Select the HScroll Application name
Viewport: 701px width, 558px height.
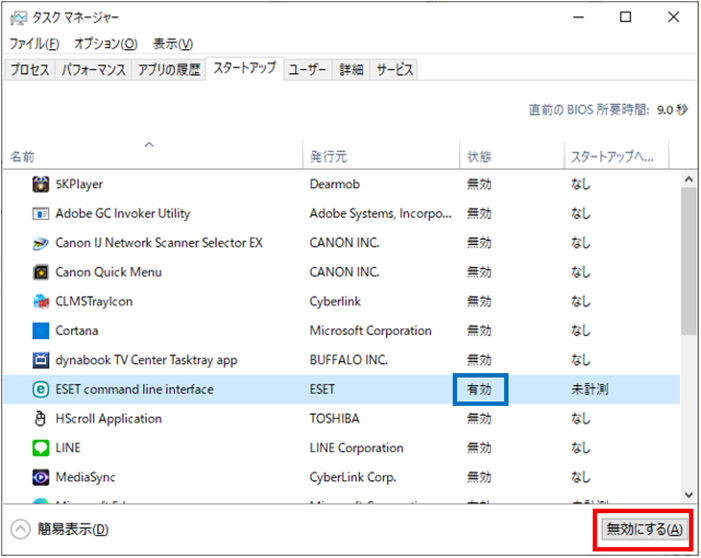(x=109, y=419)
